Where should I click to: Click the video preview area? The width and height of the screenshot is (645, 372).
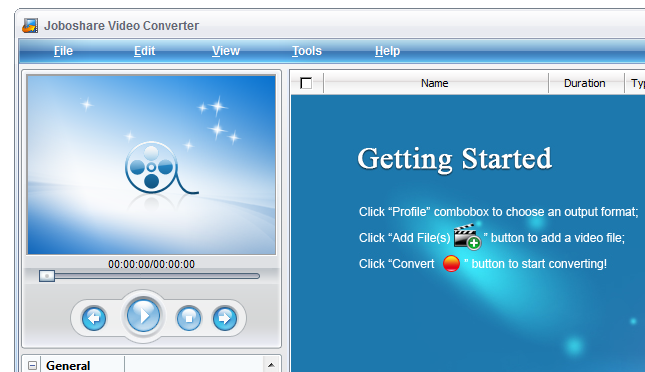coord(151,165)
